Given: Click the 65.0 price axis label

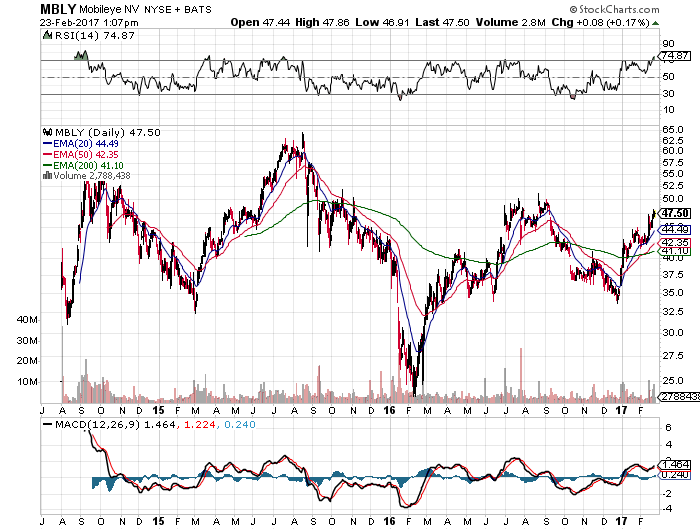Looking at the screenshot, I should click(672, 130).
